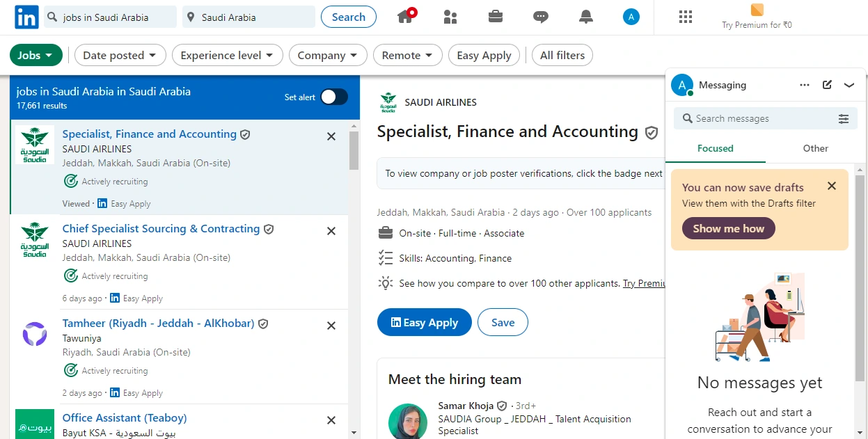Click the Saudia logo on the Specialist, Finance job card

coord(35,145)
